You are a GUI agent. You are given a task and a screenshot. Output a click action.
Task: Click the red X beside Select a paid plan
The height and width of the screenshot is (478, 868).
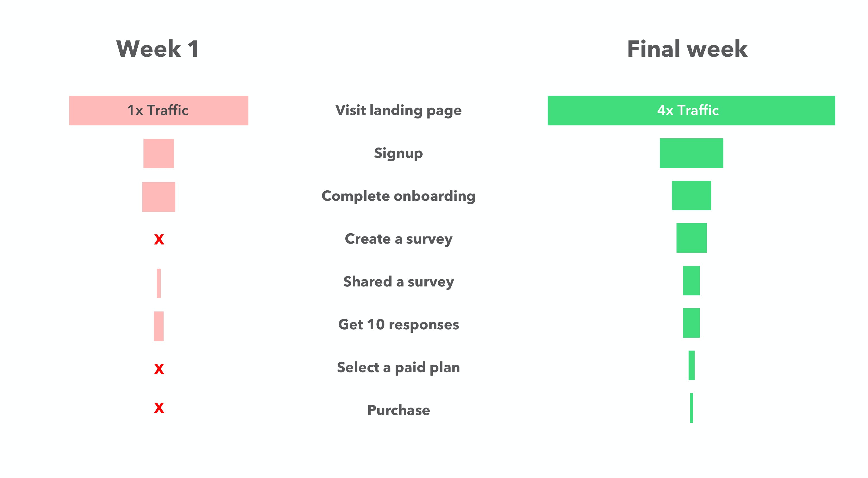(159, 369)
